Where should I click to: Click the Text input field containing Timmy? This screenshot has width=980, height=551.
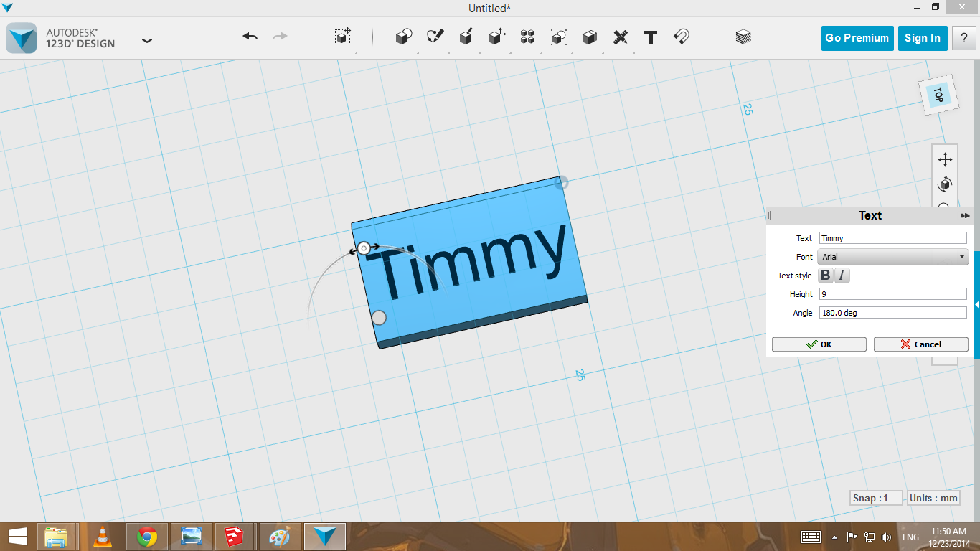[893, 238]
